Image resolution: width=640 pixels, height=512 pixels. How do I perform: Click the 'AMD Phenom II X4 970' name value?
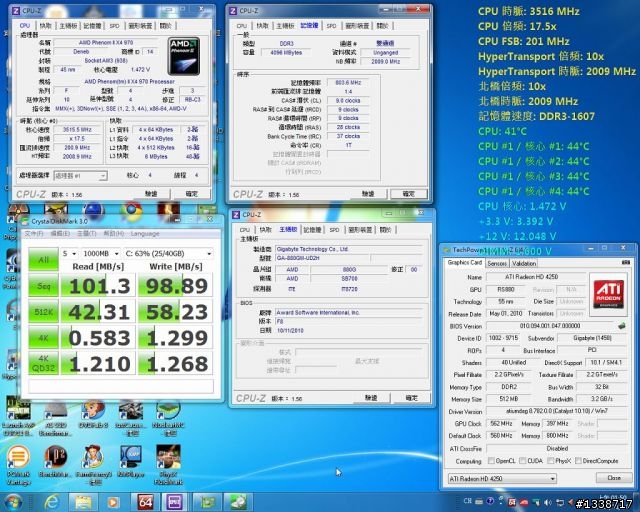(106, 42)
